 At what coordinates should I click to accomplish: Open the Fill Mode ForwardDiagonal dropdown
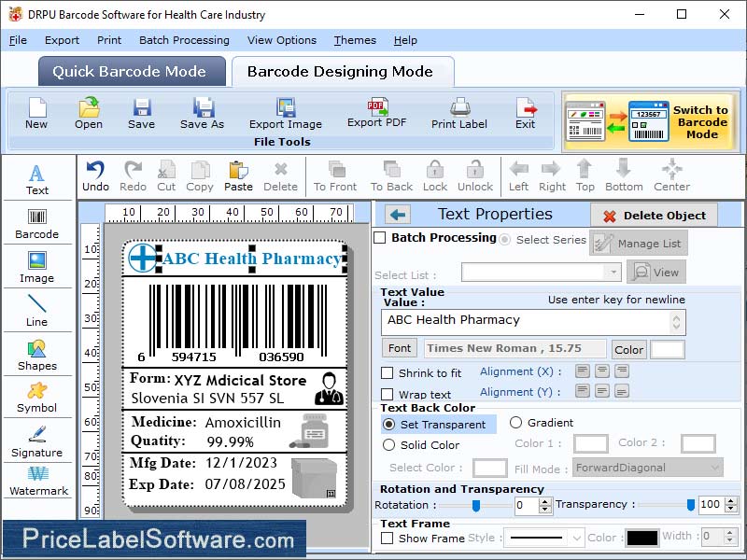pos(649,468)
